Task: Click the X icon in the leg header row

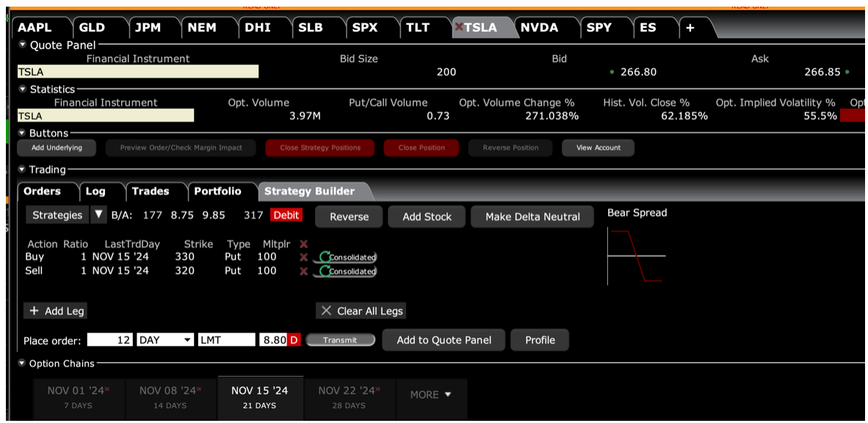Action: (x=303, y=244)
